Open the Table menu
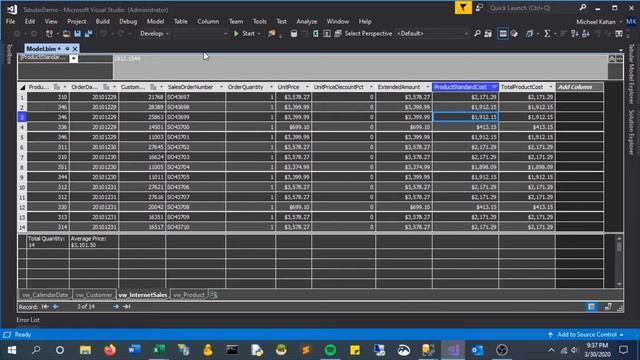This screenshot has width=640, height=360. pyautogui.click(x=180, y=21)
